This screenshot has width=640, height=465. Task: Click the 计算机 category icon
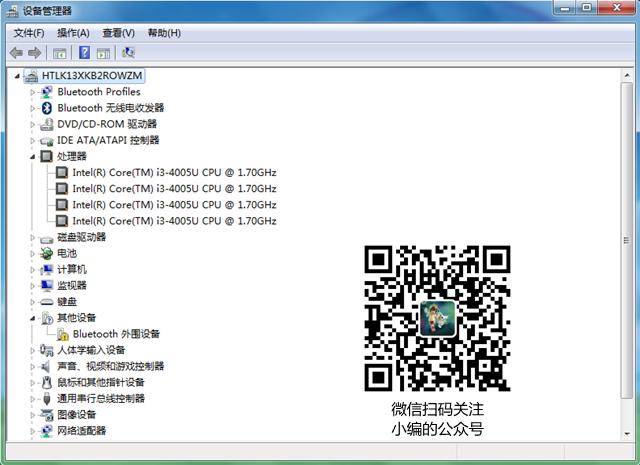click(47, 269)
